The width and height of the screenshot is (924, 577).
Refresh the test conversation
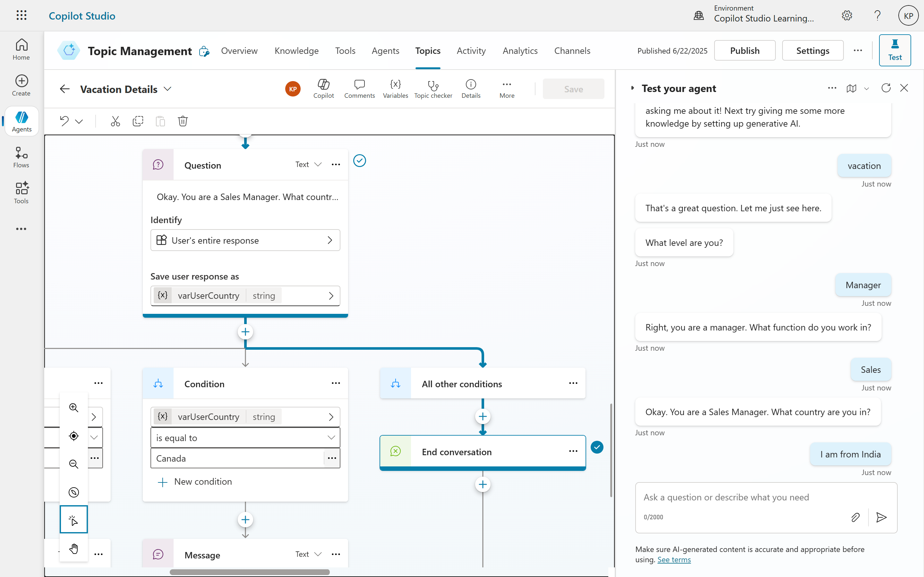886,88
